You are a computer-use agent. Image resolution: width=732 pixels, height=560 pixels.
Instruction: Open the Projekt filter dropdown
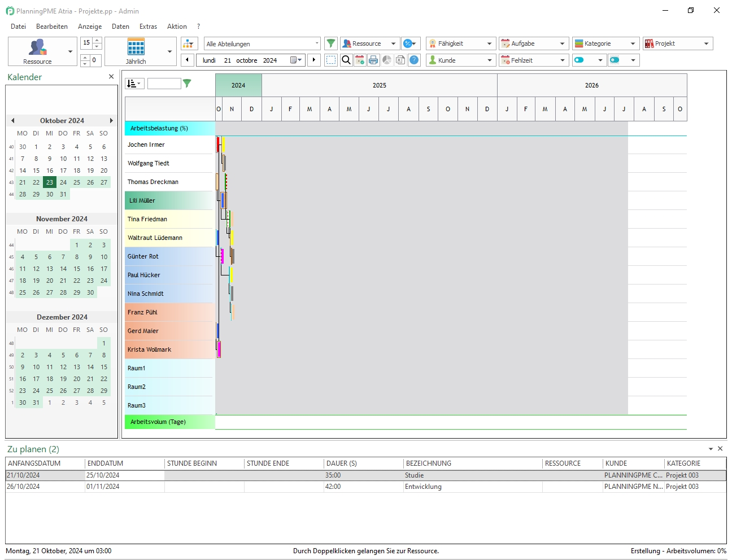[x=706, y=43]
